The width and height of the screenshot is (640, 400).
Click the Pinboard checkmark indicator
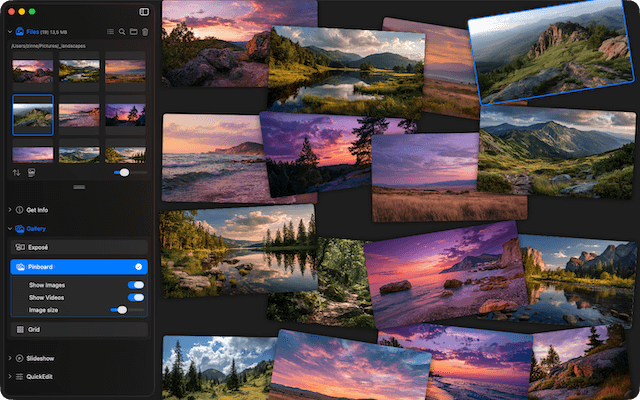click(138, 267)
